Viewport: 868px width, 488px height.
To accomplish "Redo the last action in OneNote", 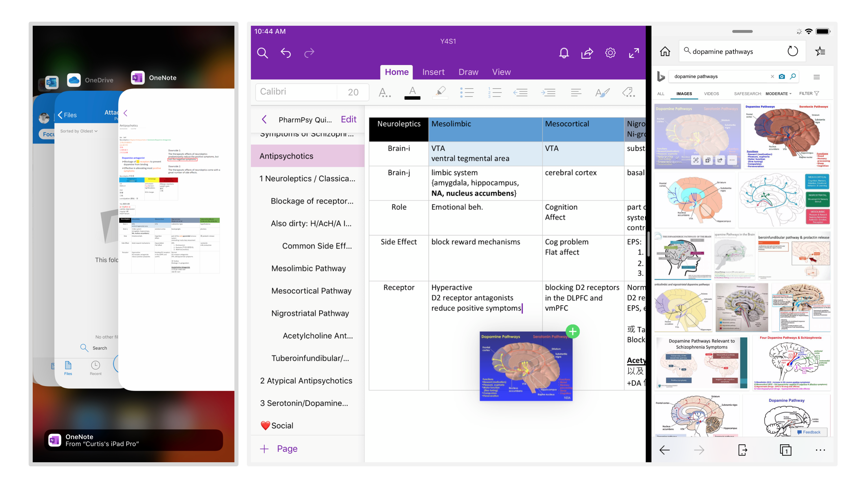I will [x=309, y=53].
